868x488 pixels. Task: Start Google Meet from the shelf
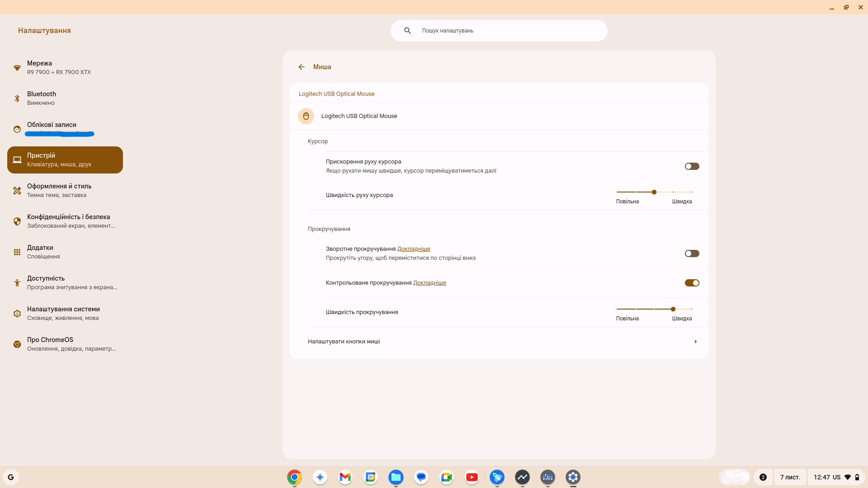tap(446, 477)
